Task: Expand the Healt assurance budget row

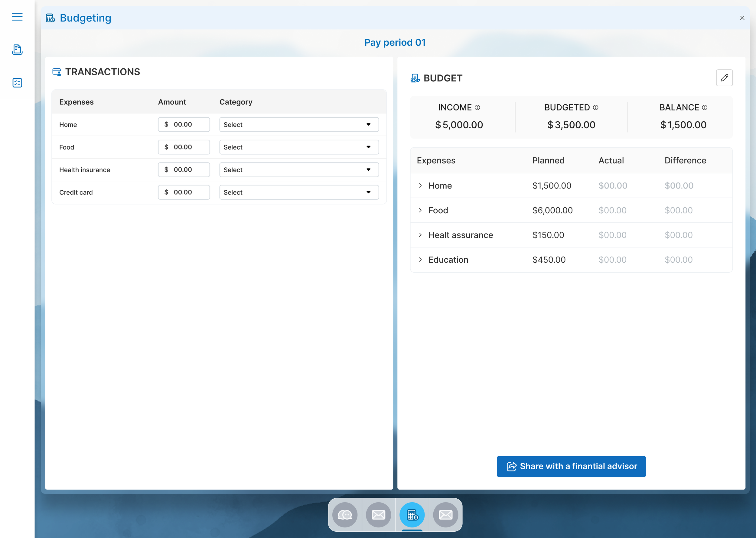Action: coord(420,235)
